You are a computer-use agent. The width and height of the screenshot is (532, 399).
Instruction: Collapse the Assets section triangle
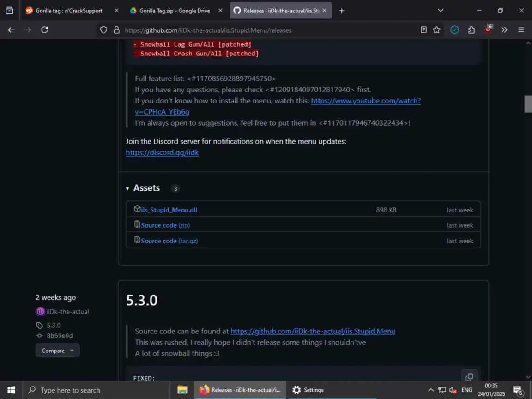(x=127, y=188)
